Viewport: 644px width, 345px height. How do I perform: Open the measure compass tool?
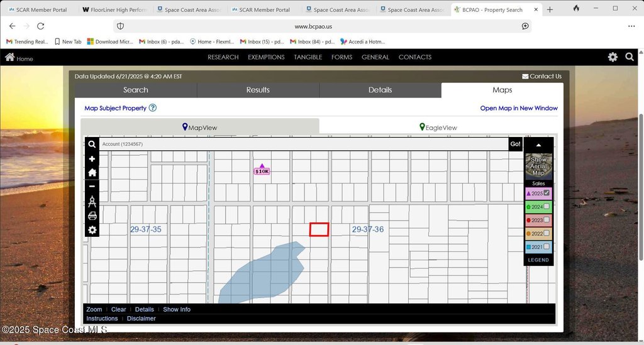coord(92,201)
